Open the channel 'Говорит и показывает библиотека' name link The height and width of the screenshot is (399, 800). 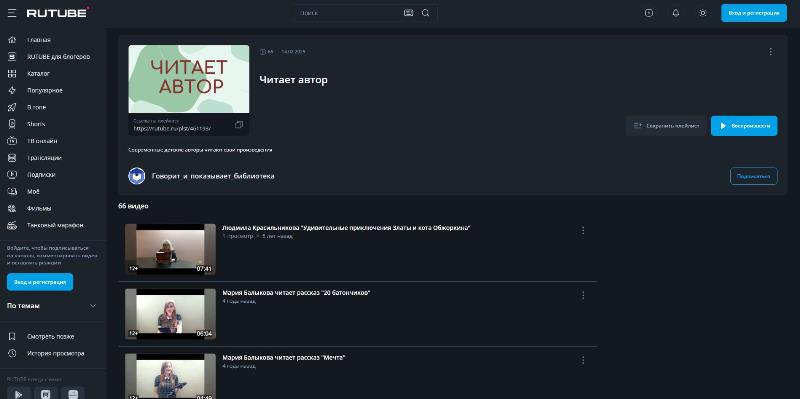[x=213, y=176]
